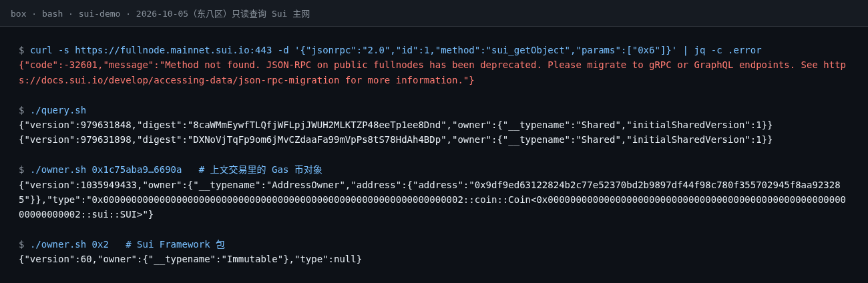This screenshot has height=283, width=868.
Task: Click the ./query.sh command
Action: [58, 110]
